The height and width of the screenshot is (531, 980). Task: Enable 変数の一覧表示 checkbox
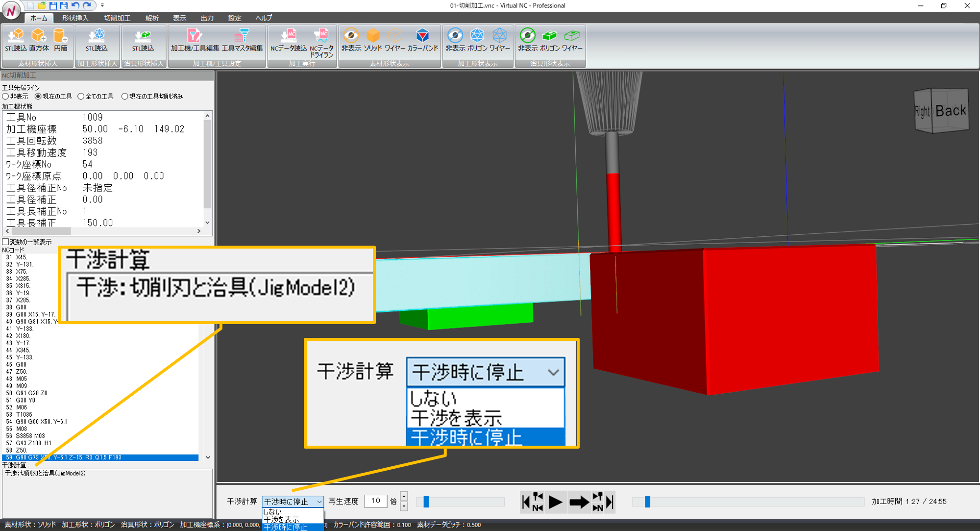(x=6, y=242)
